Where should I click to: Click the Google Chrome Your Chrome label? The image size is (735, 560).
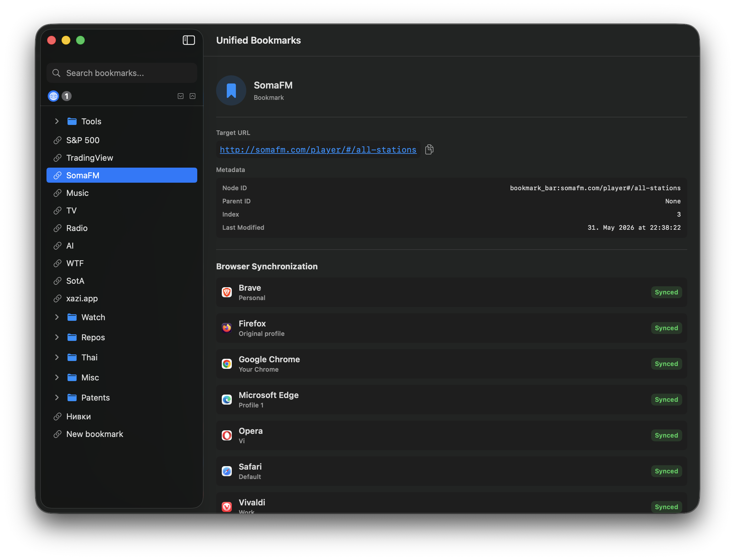pyautogui.click(x=259, y=370)
